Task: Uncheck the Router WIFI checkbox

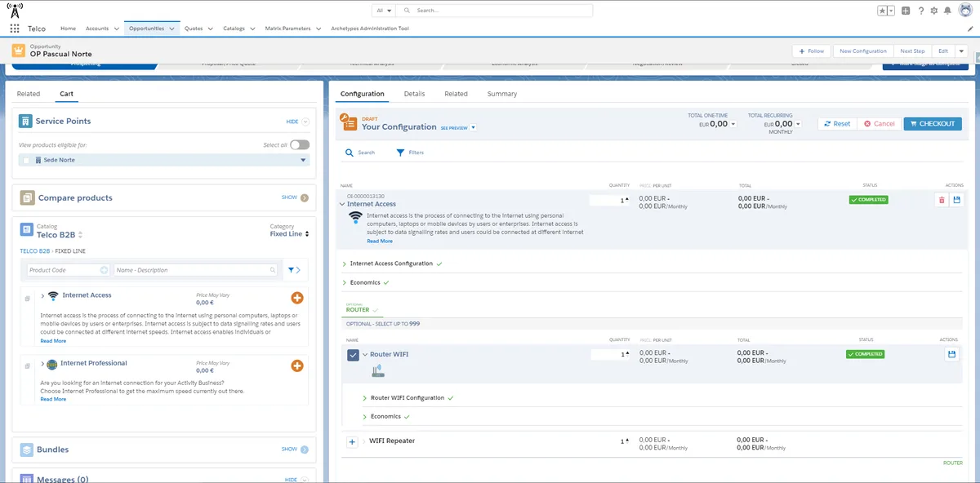Action: pyautogui.click(x=353, y=355)
